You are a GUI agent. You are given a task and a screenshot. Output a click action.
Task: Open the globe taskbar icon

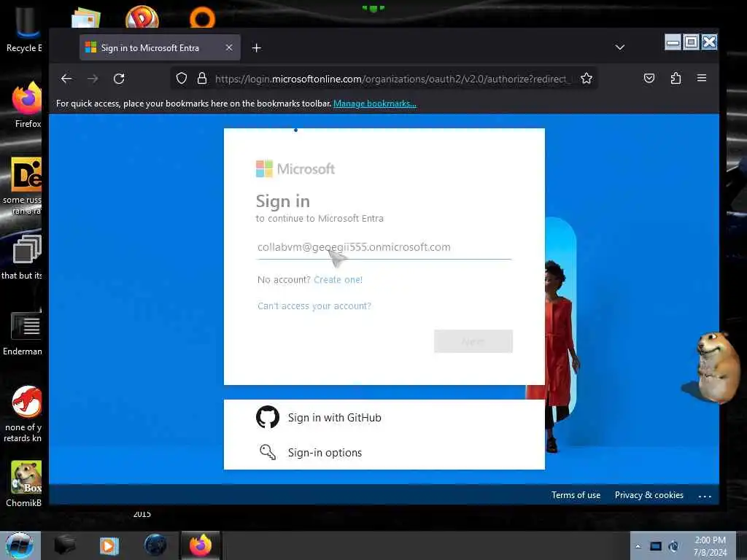(155, 545)
